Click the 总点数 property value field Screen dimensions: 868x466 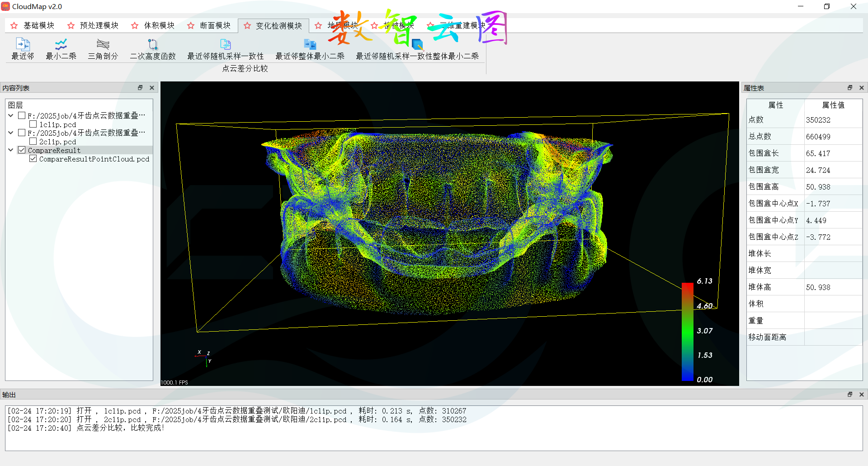tap(833, 136)
